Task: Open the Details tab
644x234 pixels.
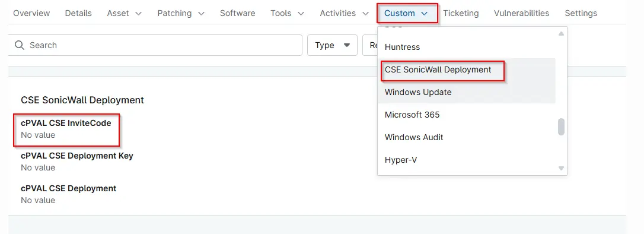Action: [x=78, y=13]
